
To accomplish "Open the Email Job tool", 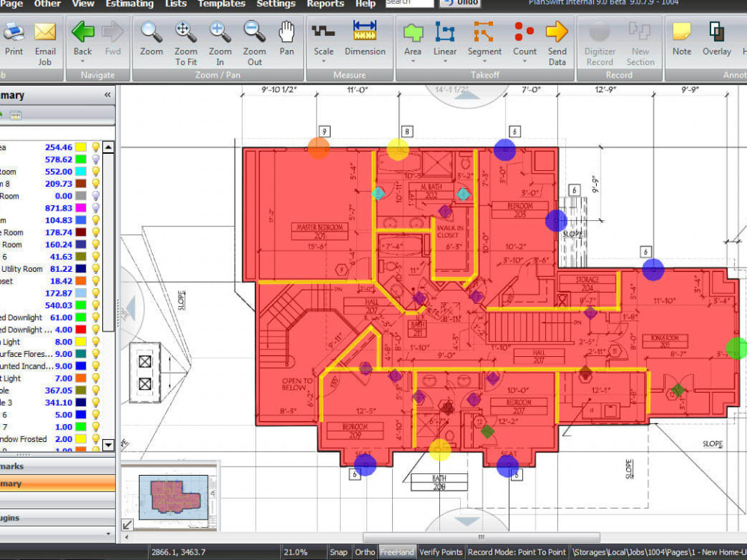I will [45, 31].
